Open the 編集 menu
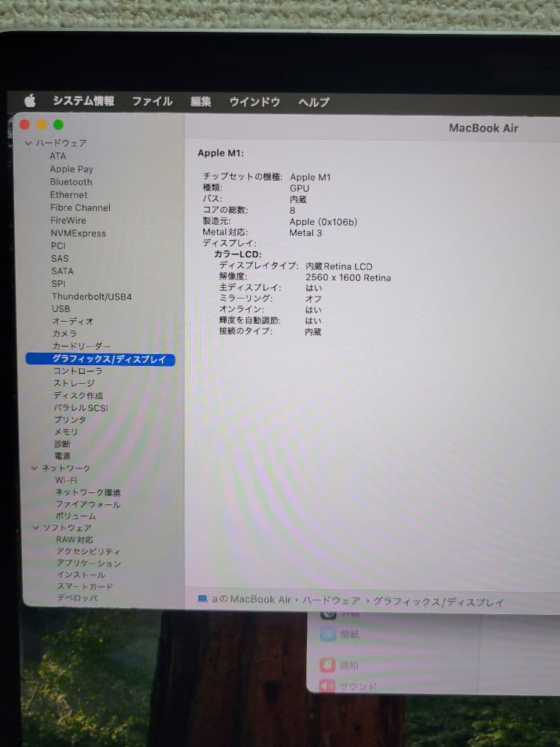 pyautogui.click(x=200, y=102)
